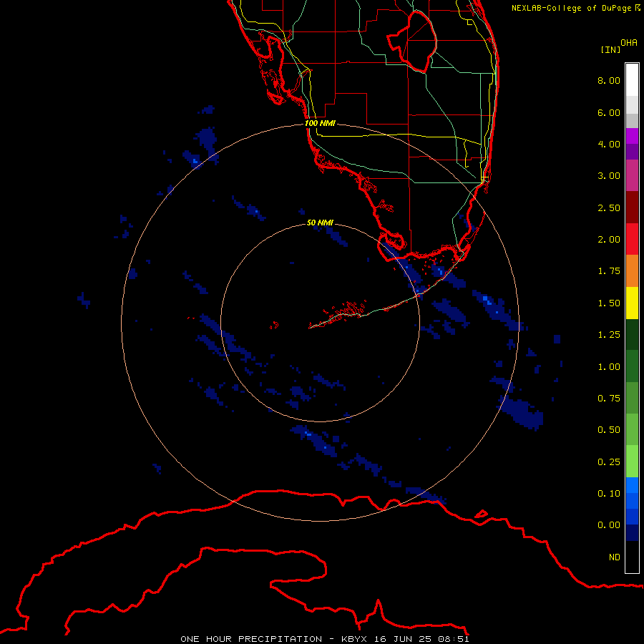Image resolution: width=644 pixels, height=644 pixels.
Task: Click the 100 NMI range ring label
Action: coord(320,123)
